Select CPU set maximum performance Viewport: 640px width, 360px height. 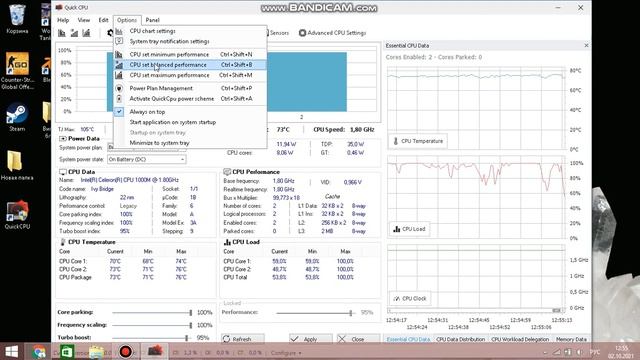[x=190, y=76]
